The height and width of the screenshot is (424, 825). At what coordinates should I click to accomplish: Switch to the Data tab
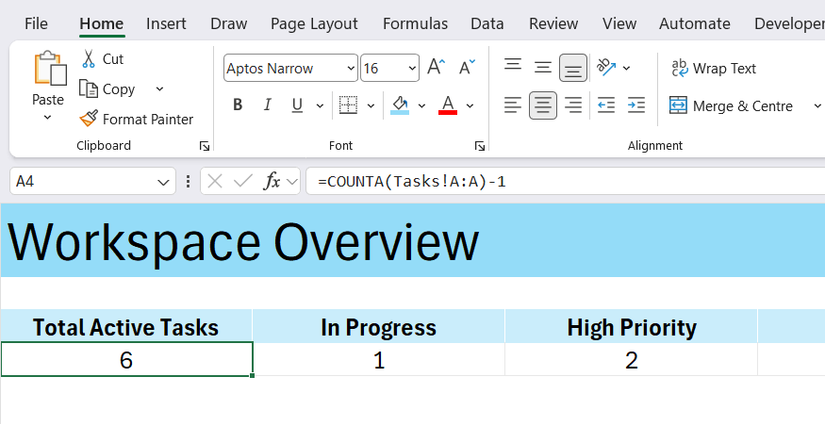pos(487,24)
